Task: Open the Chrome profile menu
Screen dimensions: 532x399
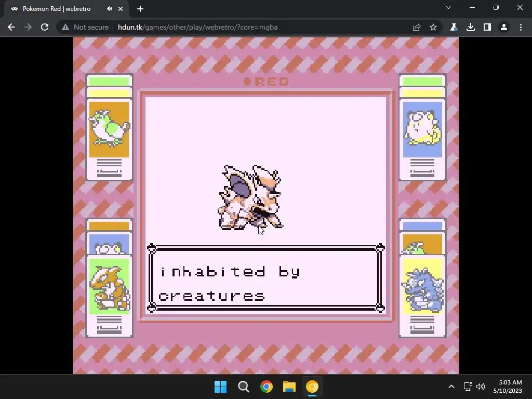Action: 504,27
